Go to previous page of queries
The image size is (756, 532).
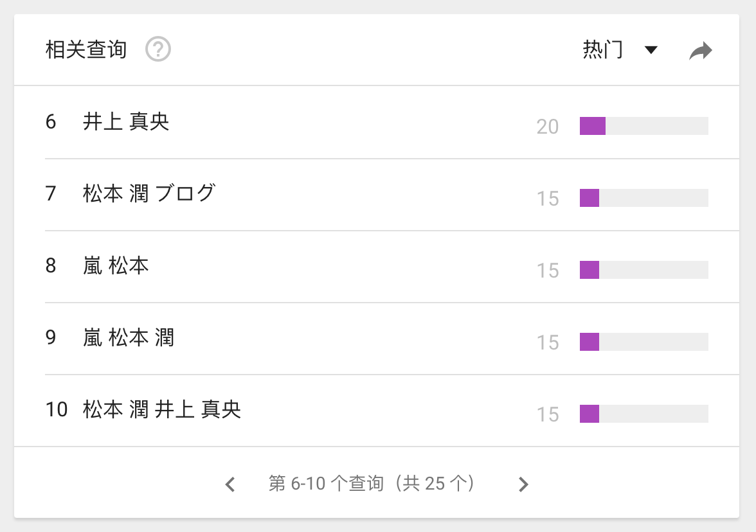click(230, 484)
